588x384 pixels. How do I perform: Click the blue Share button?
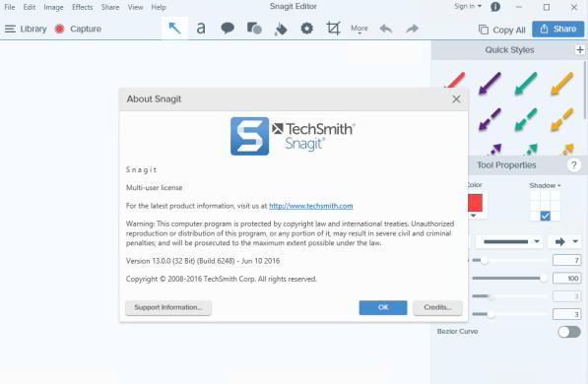(558, 29)
